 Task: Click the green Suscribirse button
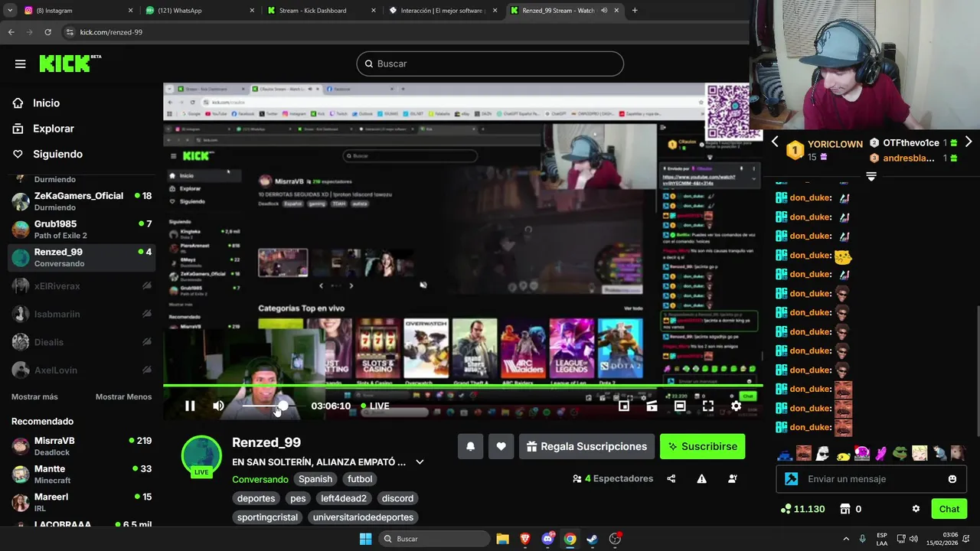coord(702,446)
